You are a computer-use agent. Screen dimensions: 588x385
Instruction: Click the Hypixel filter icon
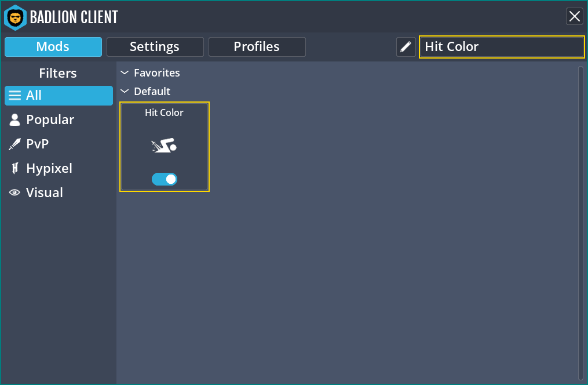tap(15, 169)
